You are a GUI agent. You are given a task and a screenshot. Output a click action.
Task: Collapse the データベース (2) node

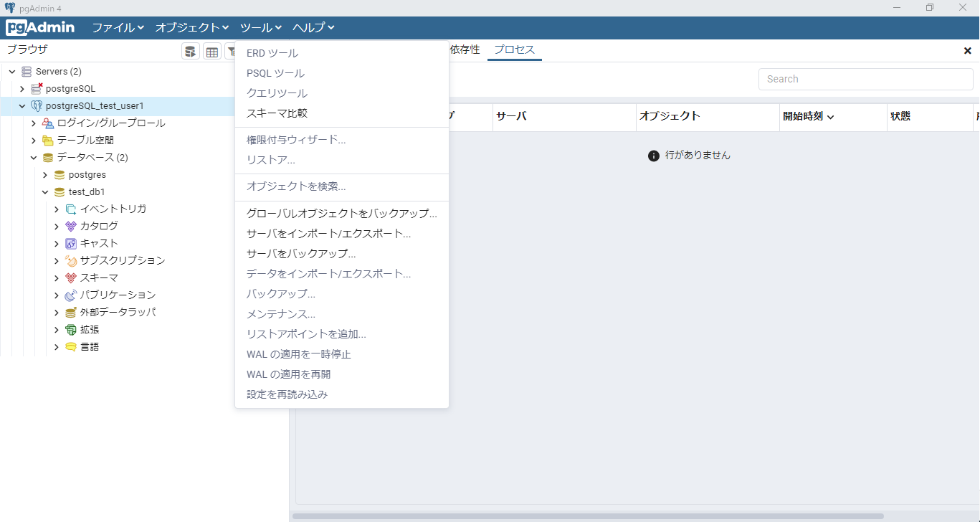point(34,158)
